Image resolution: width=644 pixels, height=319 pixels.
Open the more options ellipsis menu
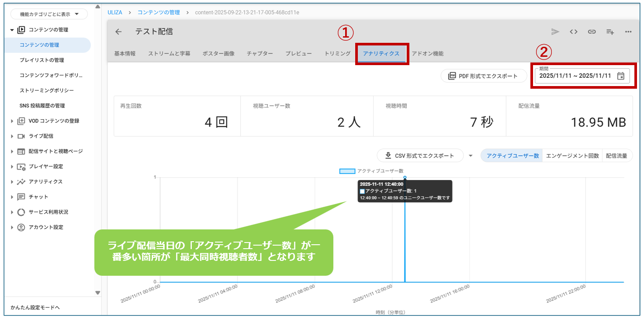pyautogui.click(x=628, y=32)
